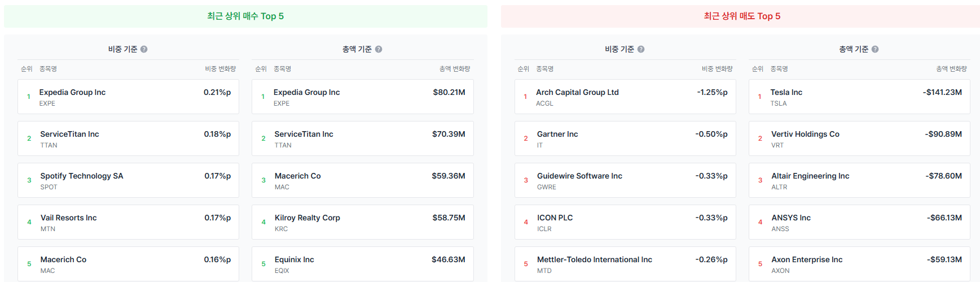Screen dimensions: 980x282
Task: Open ServiceTitan Inc row with $70.39M
Action: (363, 138)
